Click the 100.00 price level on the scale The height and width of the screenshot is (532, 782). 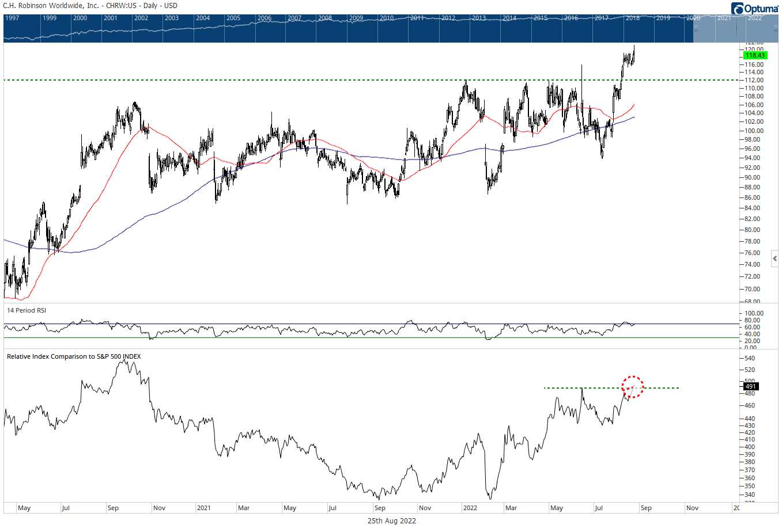[x=754, y=131]
